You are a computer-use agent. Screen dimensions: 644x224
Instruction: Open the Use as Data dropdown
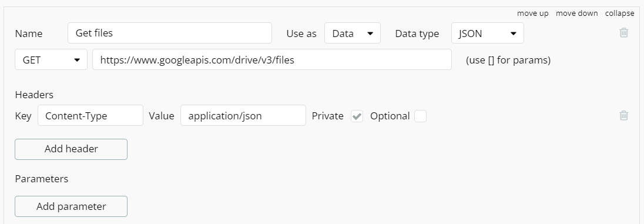[353, 33]
